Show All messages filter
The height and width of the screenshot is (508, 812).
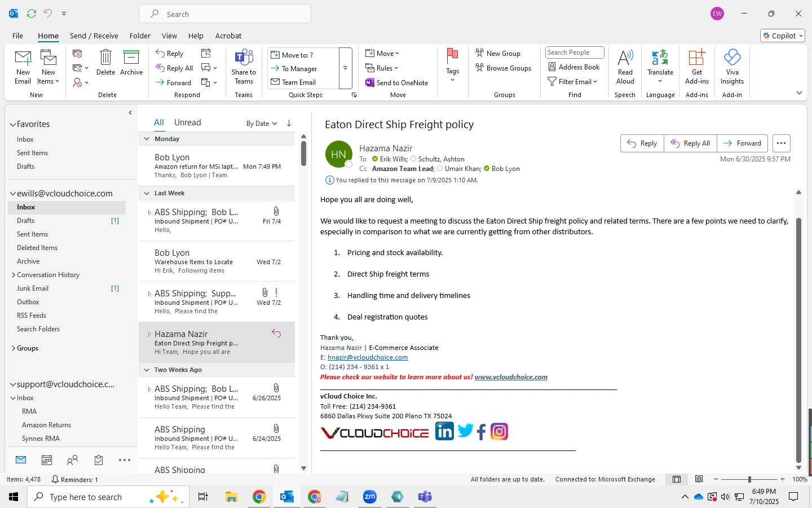pyautogui.click(x=159, y=122)
